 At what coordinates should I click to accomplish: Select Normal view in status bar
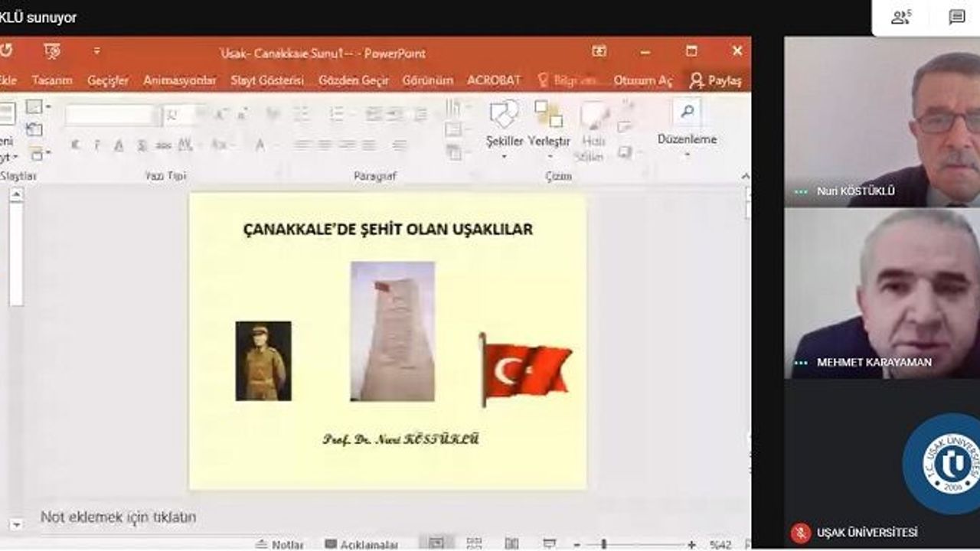[x=436, y=543]
